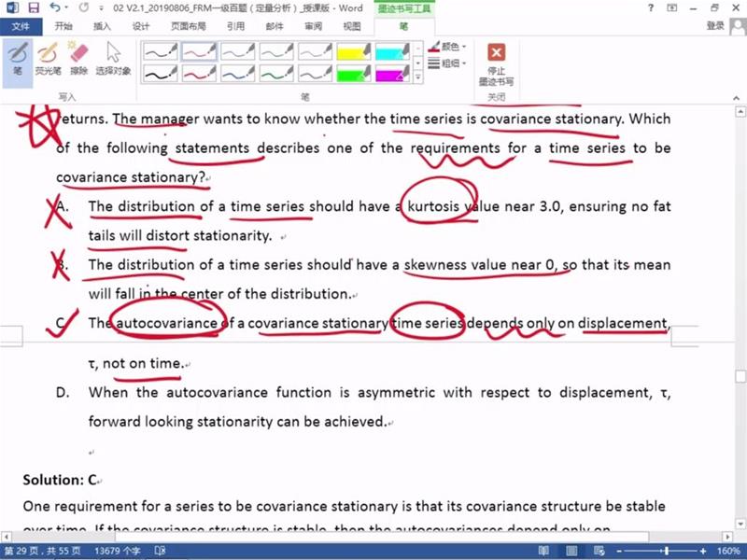This screenshot has height=560, width=747.
Task: Switch to the Home (开始) tab
Action: (63, 26)
